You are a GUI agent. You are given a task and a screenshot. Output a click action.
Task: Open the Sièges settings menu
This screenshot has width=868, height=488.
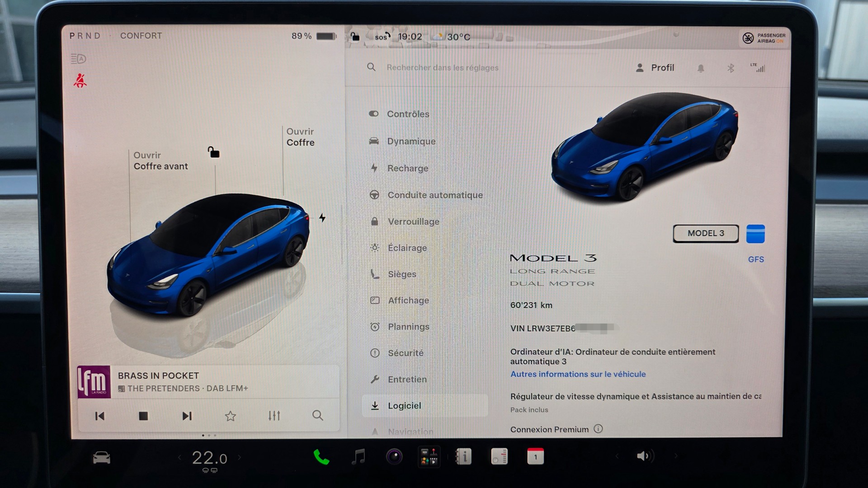coord(393,274)
